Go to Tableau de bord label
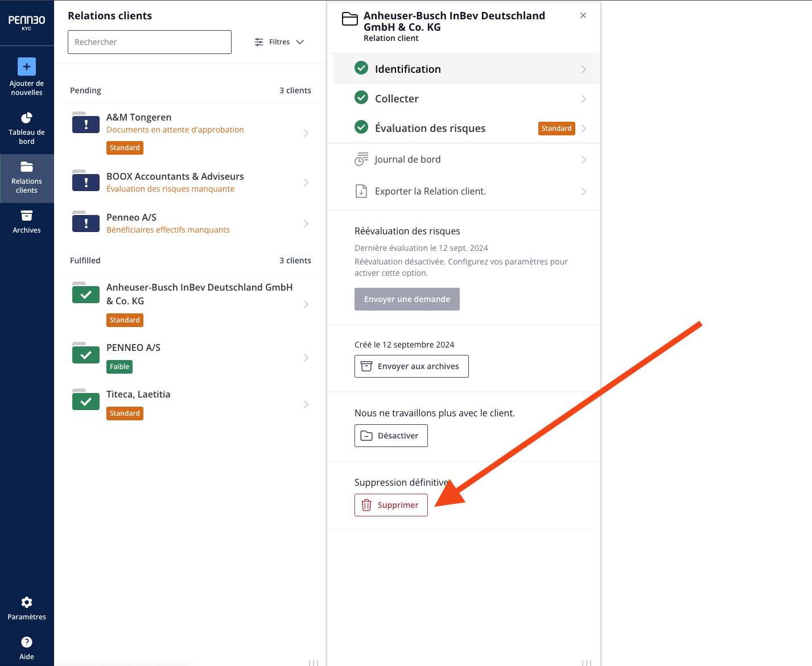This screenshot has width=812, height=666. 27,137
